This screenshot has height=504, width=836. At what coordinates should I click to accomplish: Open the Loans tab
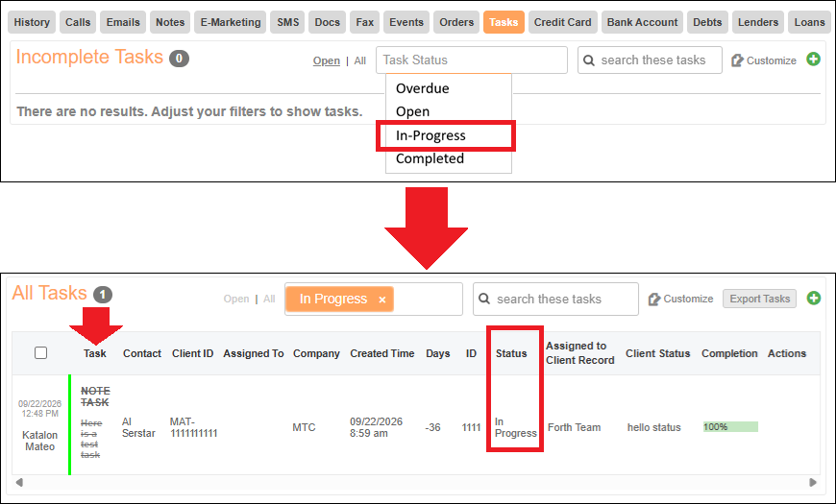[809, 22]
